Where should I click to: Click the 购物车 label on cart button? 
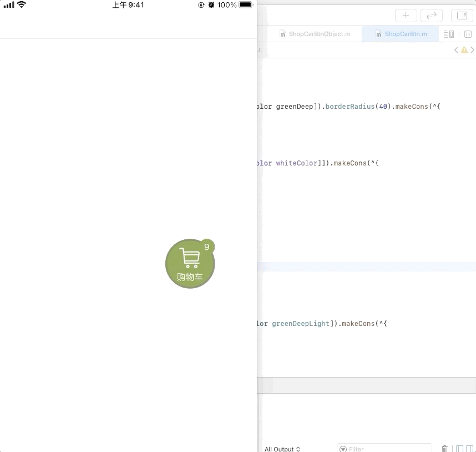tap(190, 277)
